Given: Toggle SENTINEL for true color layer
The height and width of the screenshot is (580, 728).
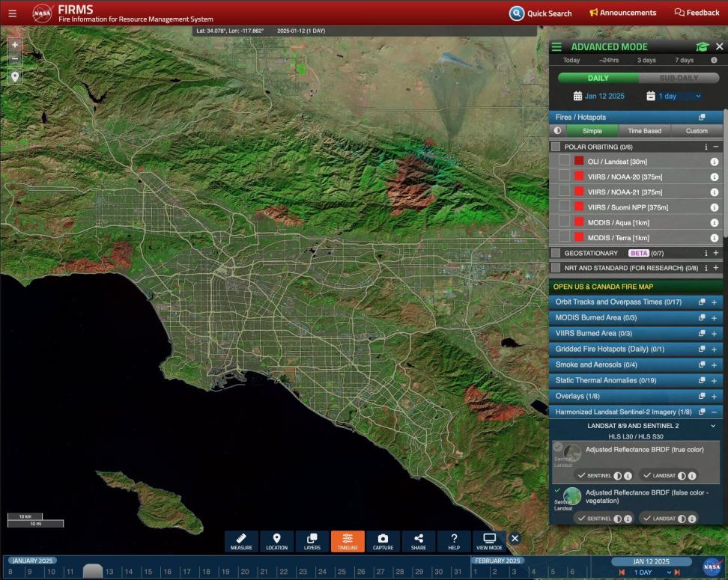Looking at the screenshot, I should (594, 476).
